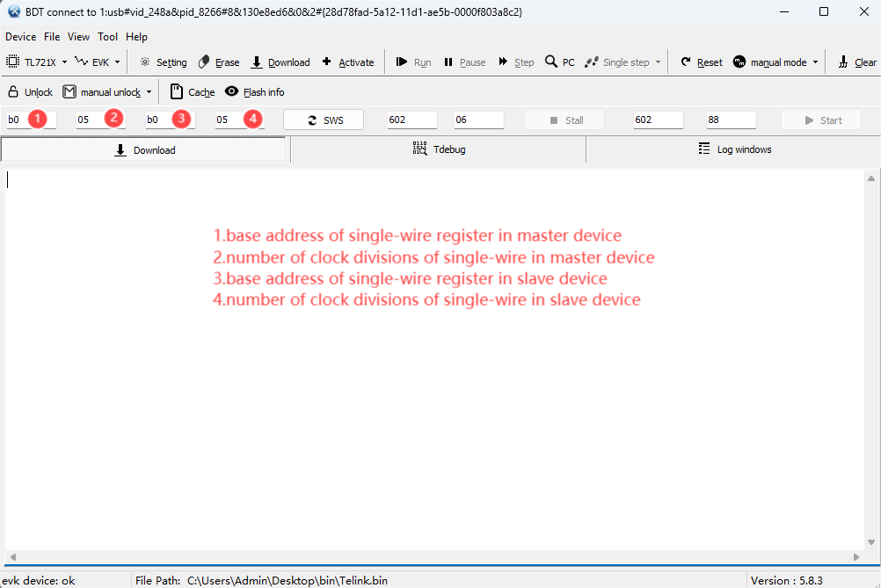Focus the slave clock division field 05
The width and height of the screenshot is (881, 588).
240,120
